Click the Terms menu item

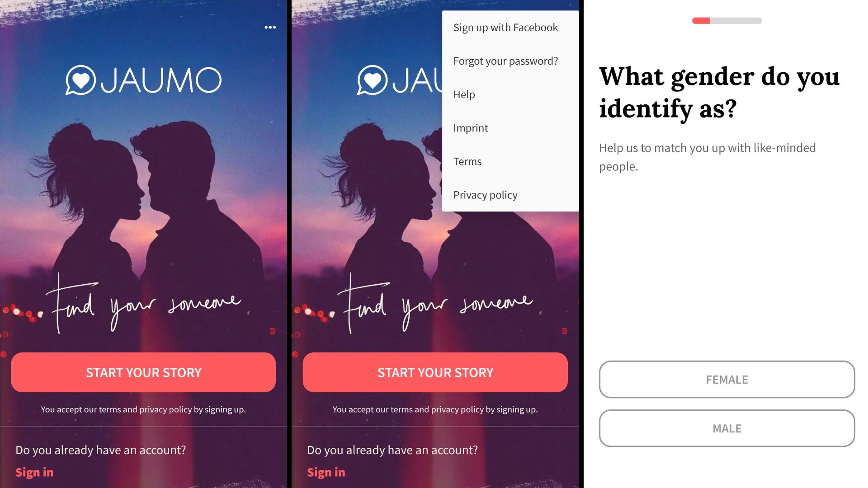467,161
